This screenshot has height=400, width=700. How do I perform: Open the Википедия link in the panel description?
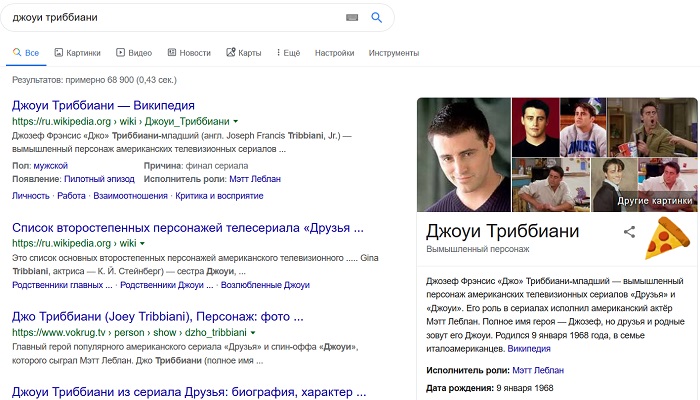point(529,349)
